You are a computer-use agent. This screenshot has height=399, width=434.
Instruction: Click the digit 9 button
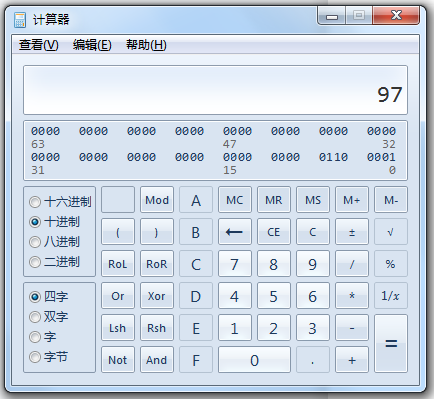coord(313,264)
